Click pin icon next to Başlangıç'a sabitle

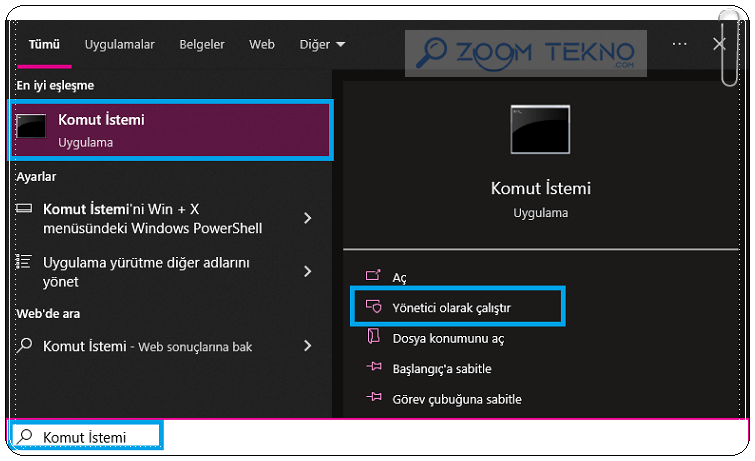[374, 367]
